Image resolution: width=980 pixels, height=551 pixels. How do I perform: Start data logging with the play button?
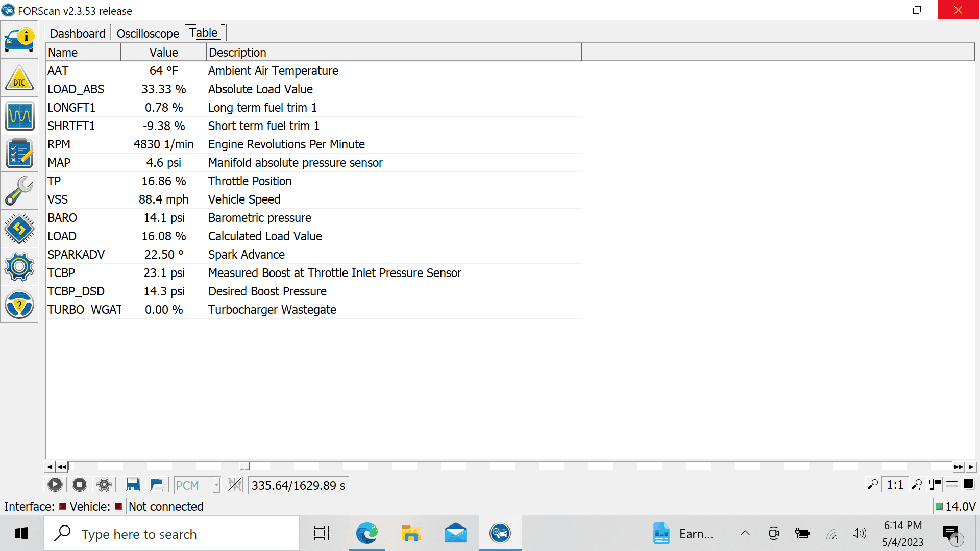tap(55, 485)
